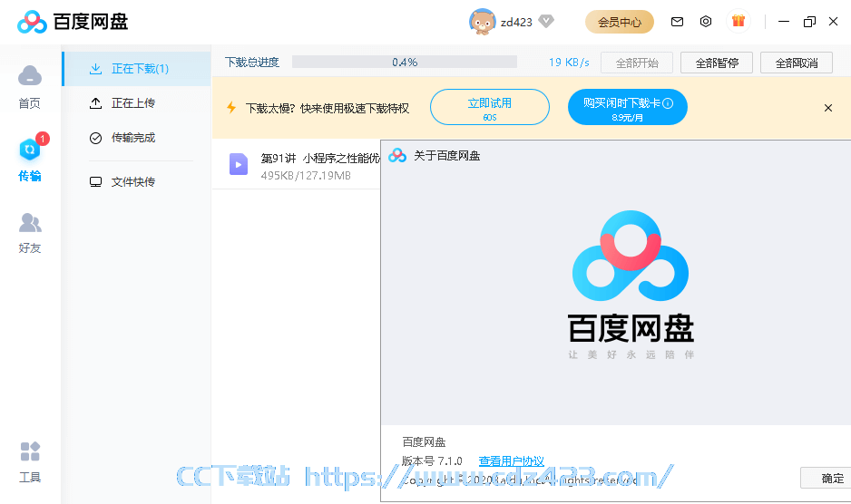Click the 全部取消 button
851x504 pixels.
(797, 63)
